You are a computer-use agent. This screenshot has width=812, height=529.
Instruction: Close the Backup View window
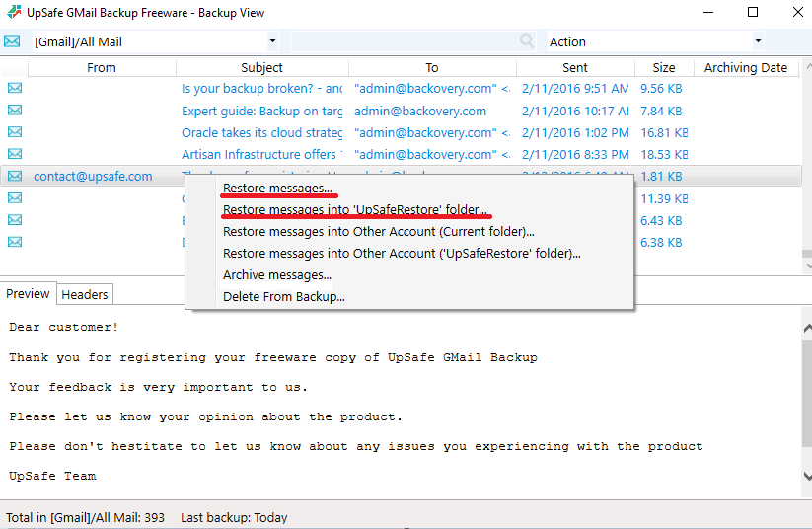[x=798, y=12]
